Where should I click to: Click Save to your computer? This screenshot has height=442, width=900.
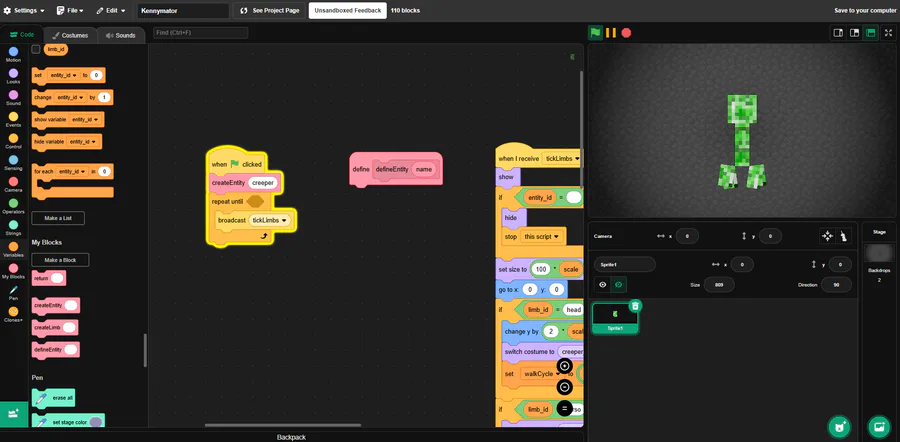(x=865, y=11)
